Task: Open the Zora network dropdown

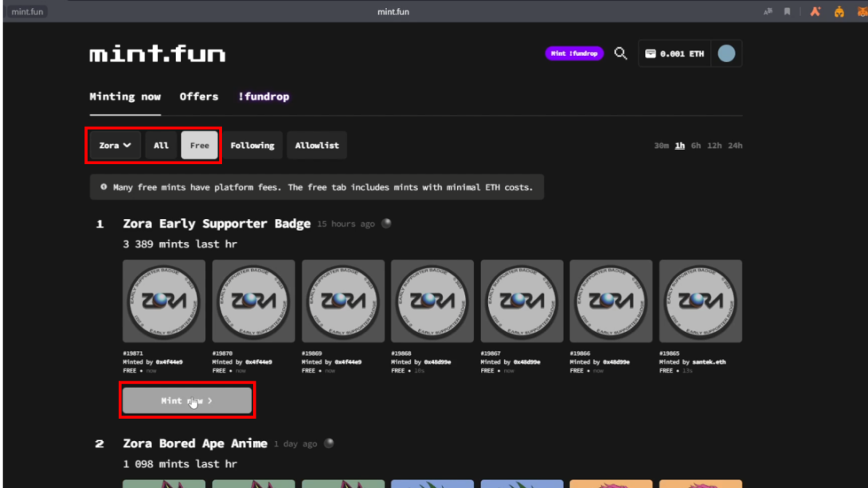Action: [x=115, y=146]
